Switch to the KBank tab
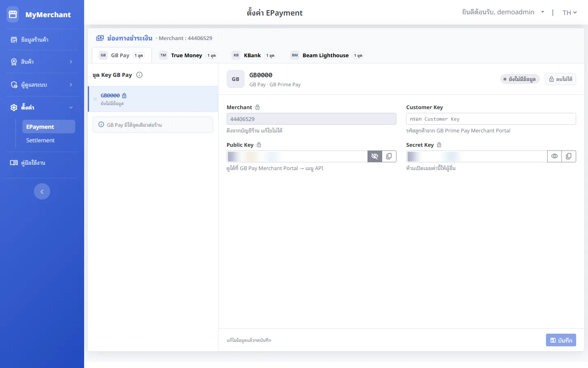The width and height of the screenshot is (588, 368). point(254,55)
